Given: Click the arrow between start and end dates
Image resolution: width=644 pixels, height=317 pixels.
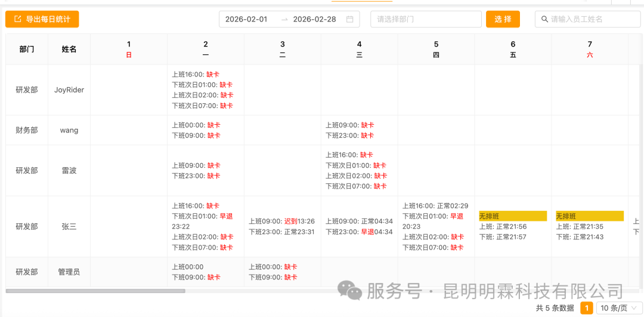Looking at the screenshot, I should [x=284, y=19].
